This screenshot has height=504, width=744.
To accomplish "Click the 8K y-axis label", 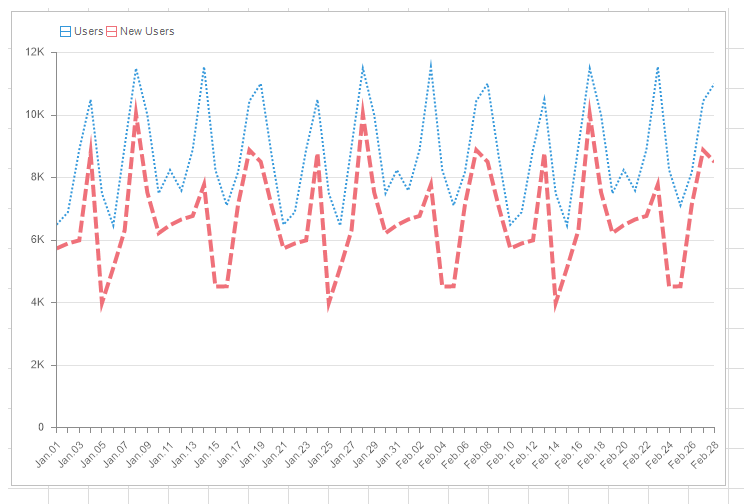I will 38,177.
